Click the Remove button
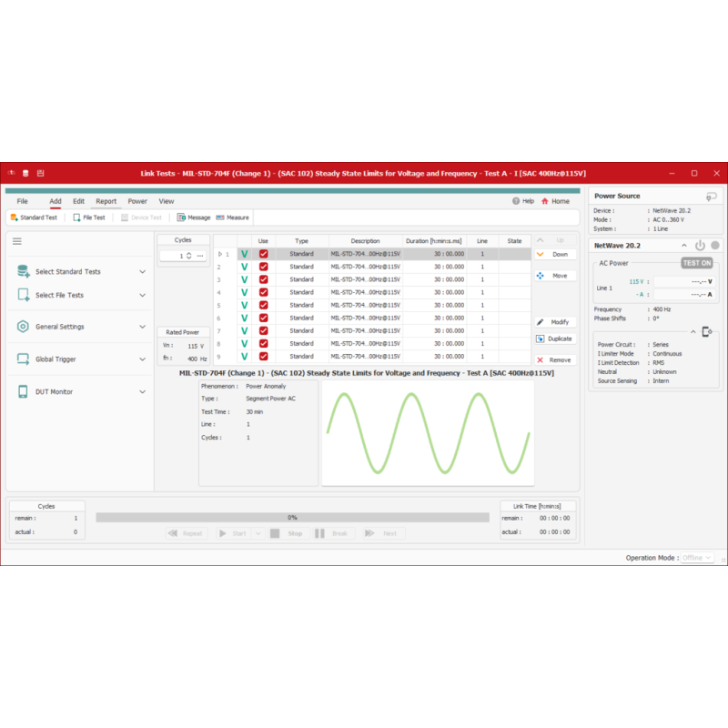 coord(555,359)
